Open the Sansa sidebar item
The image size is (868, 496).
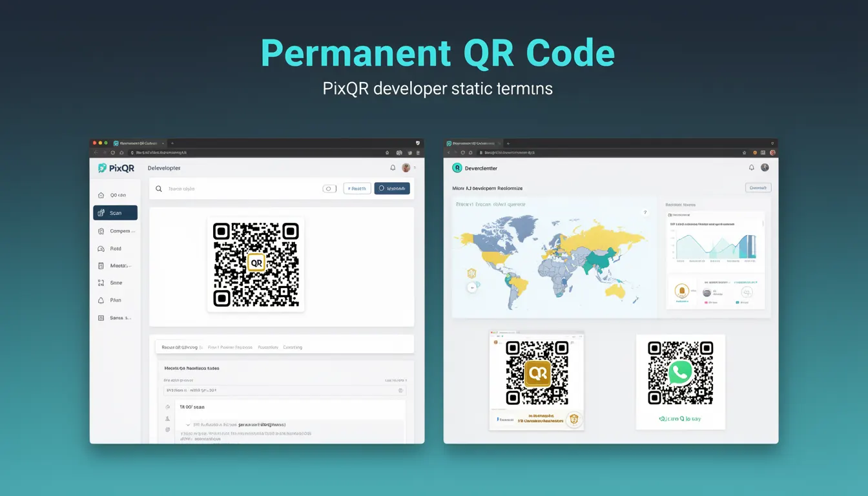pyautogui.click(x=114, y=318)
